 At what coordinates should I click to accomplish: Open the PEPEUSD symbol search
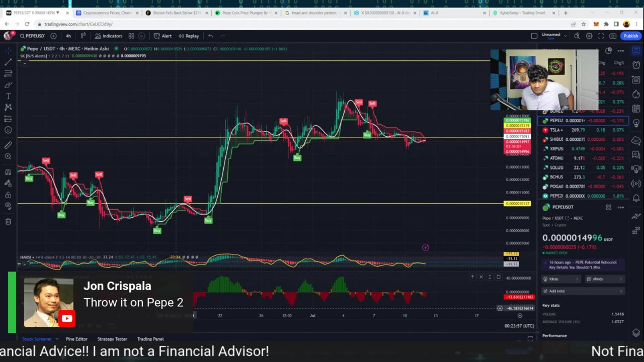(x=32, y=36)
